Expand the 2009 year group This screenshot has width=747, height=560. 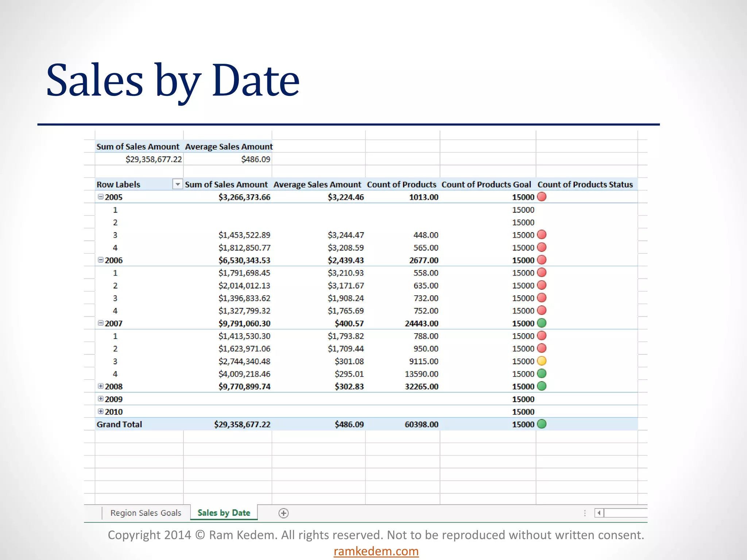click(101, 399)
